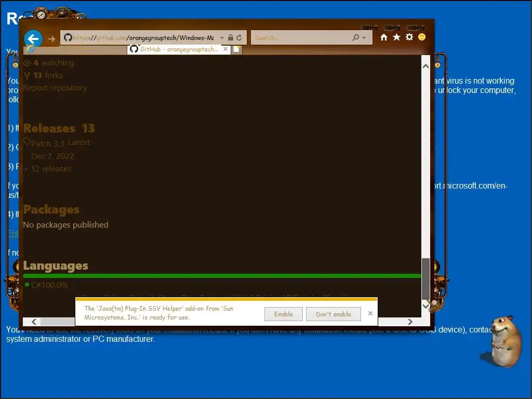Click the vertical scrollbar up arrow
This screenshot has height=399, width=532.
[x=426, y=66]
